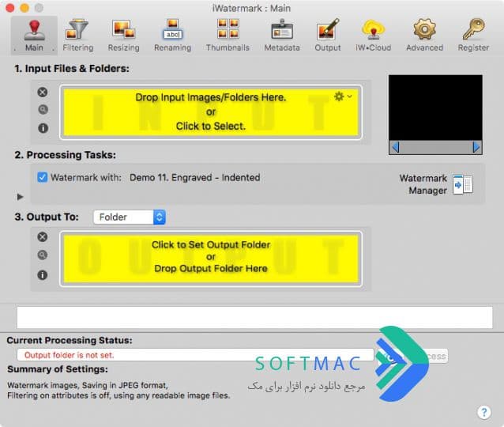Show the previous preview image with the left arrow
The width and height of the screenshot is (504, 427).
[x=396, y=148]
